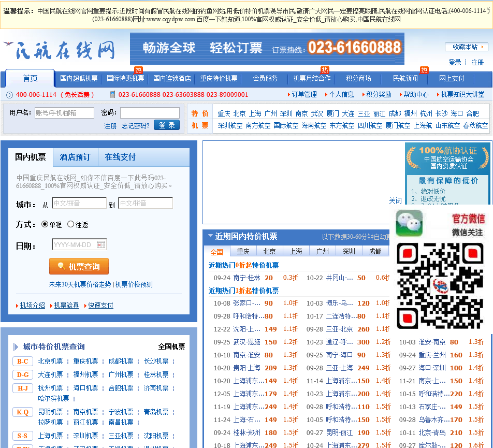The image size is (493, 448).
Task: Click the WeChat logo icon
Action: (409, 223)
